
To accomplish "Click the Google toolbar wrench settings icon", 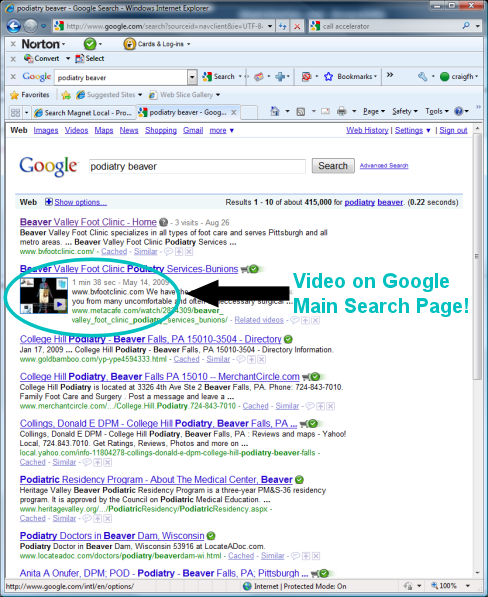I will (x=423, y=77).
